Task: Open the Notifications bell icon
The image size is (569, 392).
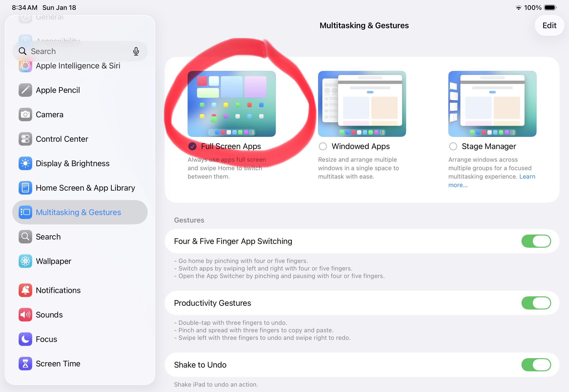Action: (x=25, y=290)
